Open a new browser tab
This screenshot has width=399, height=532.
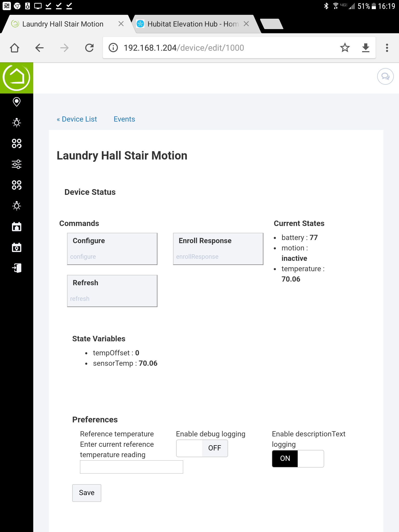tap(272, 24)
